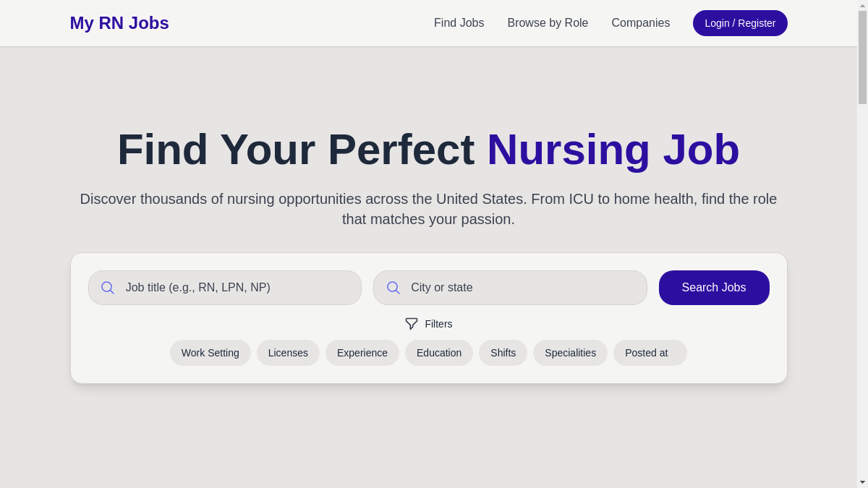The image size is (868, 488).
Task: Open the Companies navigation link
Action: [641, 23]
